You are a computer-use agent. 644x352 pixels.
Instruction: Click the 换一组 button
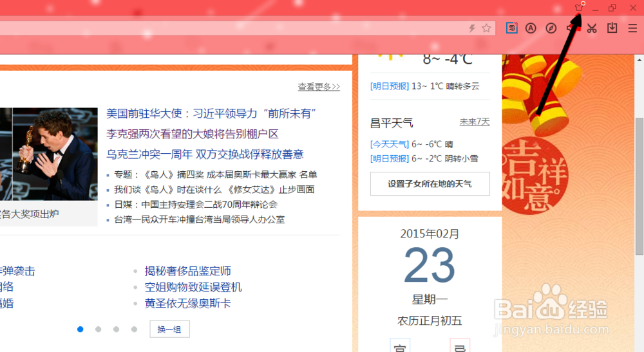tap(169, 329)
